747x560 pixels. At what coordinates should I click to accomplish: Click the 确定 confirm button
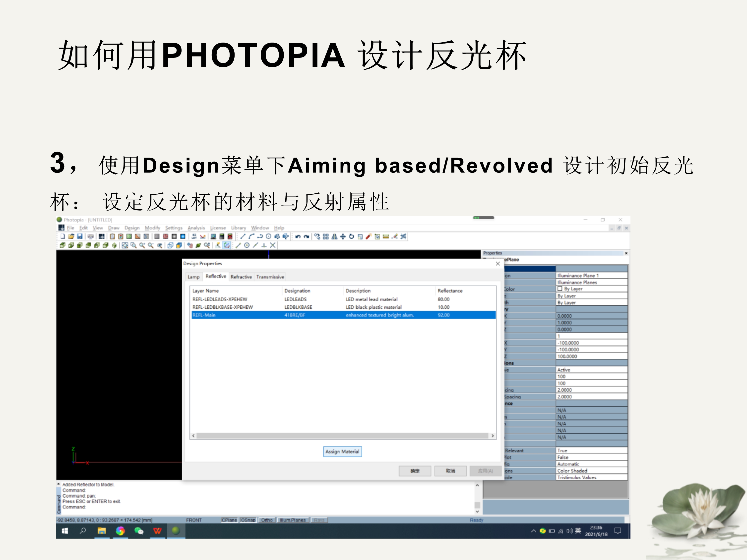pos(415,471)
